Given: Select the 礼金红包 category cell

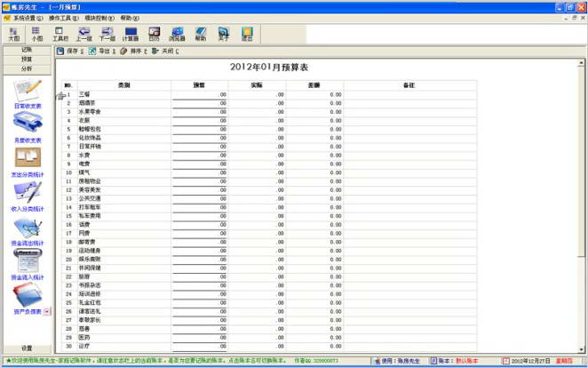Looking at the screenshot, I should tap(124, 302).
